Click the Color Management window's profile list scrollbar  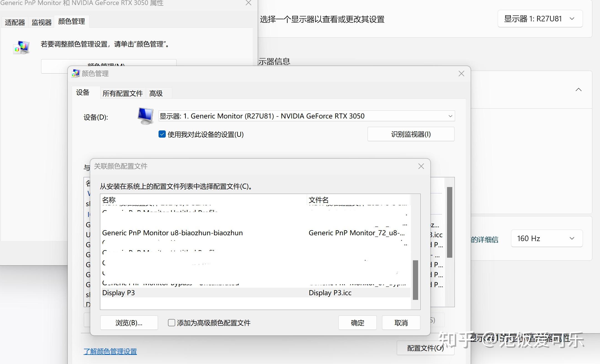point(450,222)
